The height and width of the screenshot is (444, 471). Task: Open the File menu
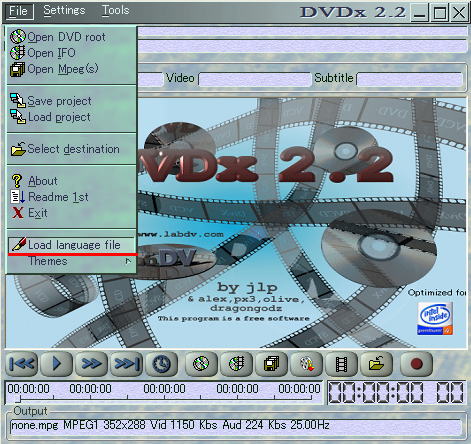(x=18, y=11)
